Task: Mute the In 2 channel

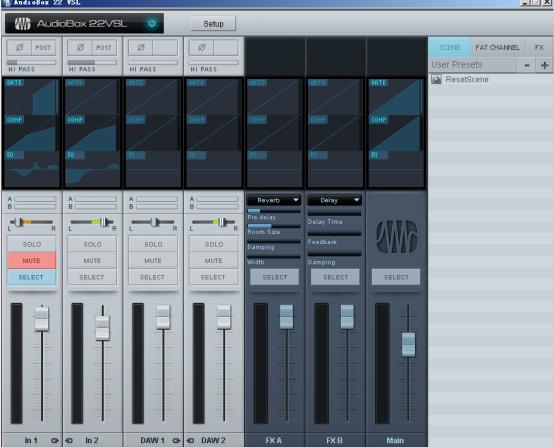Action: point(92,260)
